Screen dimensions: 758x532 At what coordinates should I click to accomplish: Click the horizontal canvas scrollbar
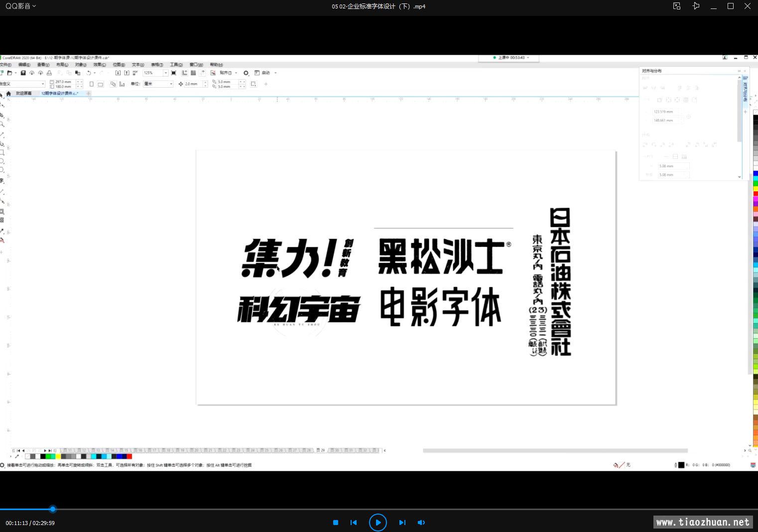[555, 450]
